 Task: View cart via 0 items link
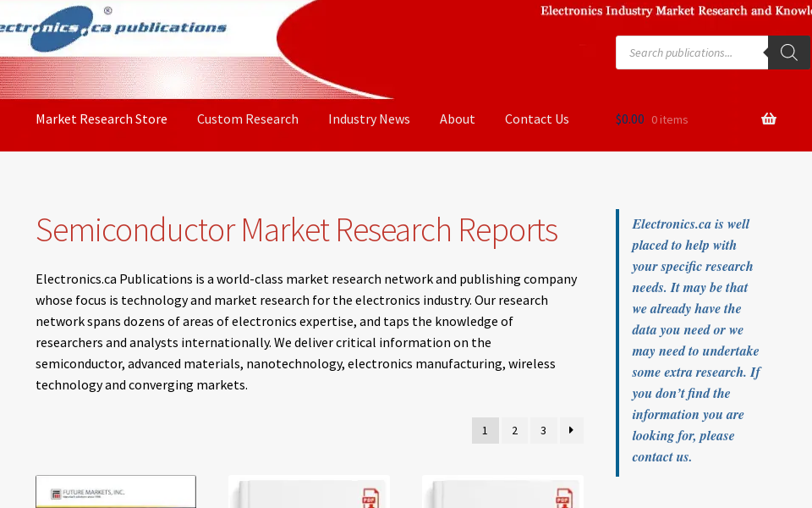670,119
